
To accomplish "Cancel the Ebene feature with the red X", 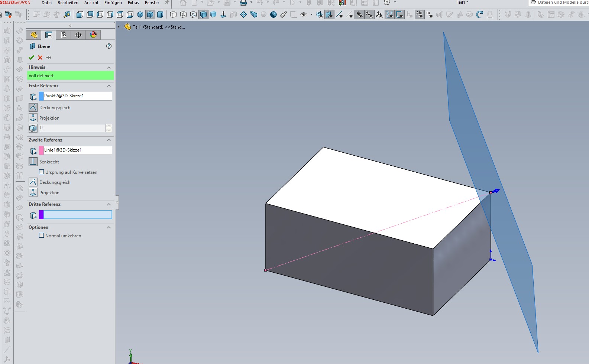I will click(40, 58).
